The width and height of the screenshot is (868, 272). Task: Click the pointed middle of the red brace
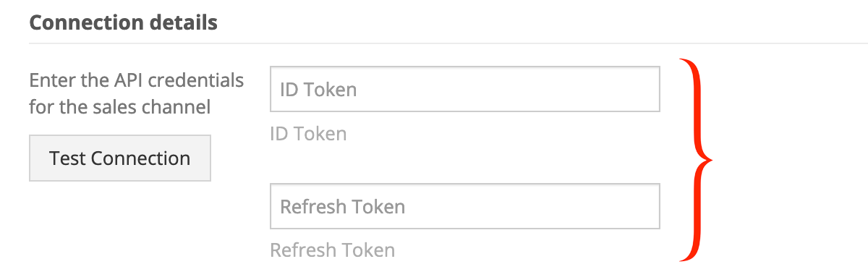(x=709, y=158)
